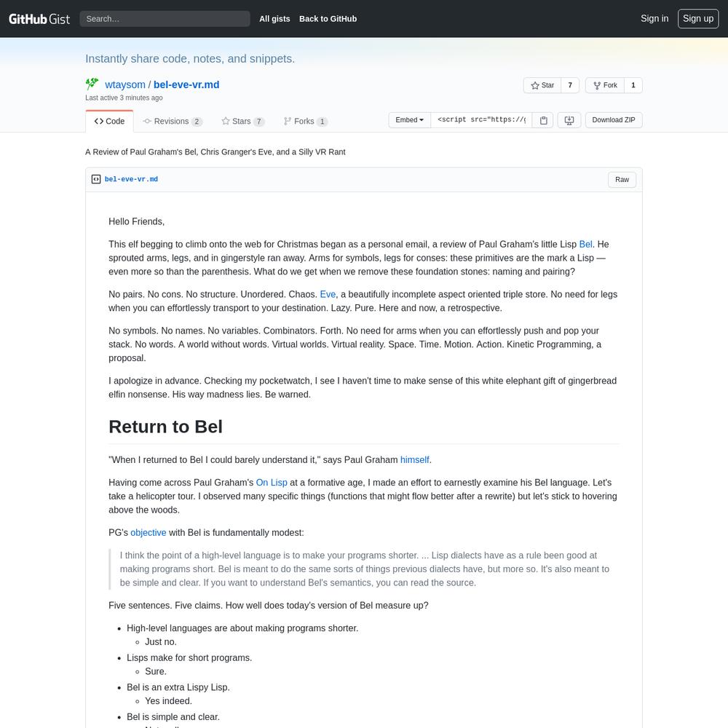The image size is (728, 728).
Task: View the Raw file
Action: point(622,180)
